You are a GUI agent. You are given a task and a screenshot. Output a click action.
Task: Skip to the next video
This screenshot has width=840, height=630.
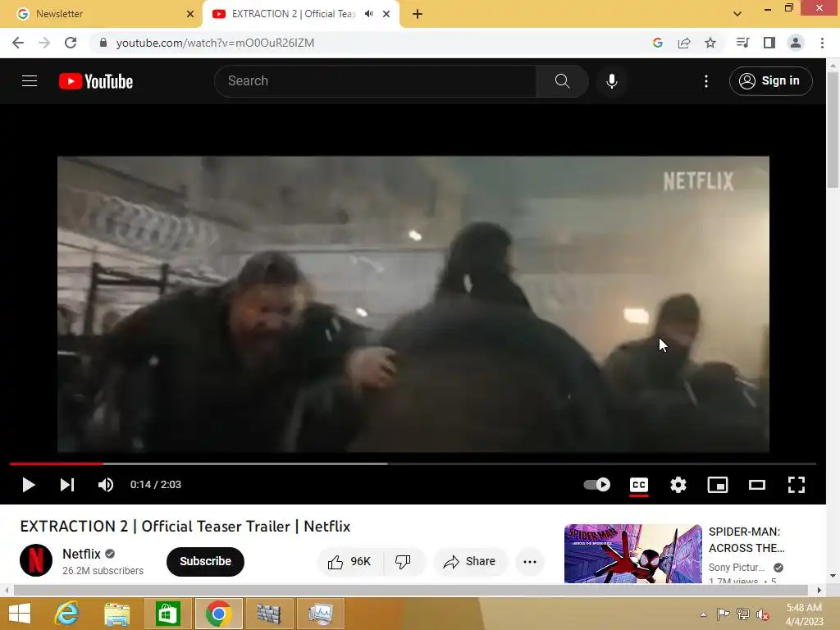[x=67, y=485]
